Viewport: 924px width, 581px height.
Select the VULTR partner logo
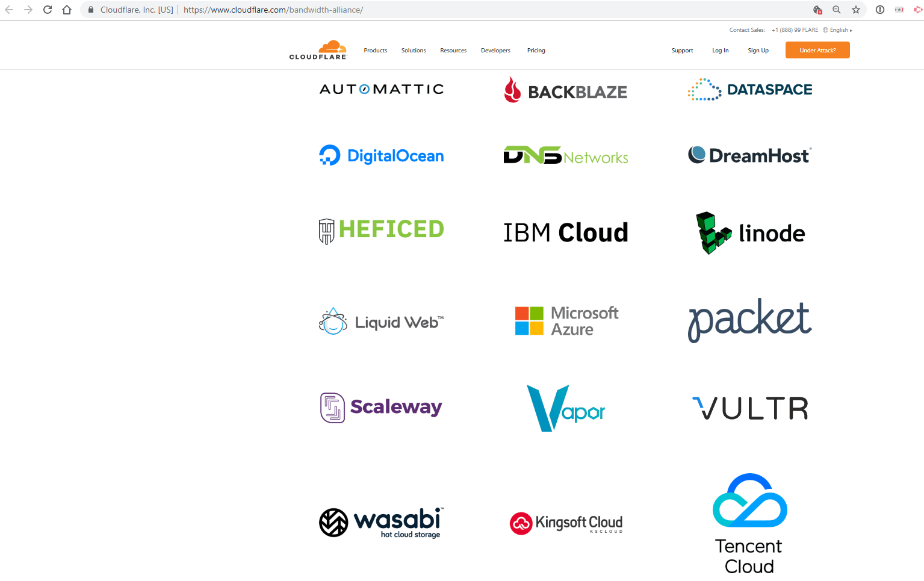point(749,408)
